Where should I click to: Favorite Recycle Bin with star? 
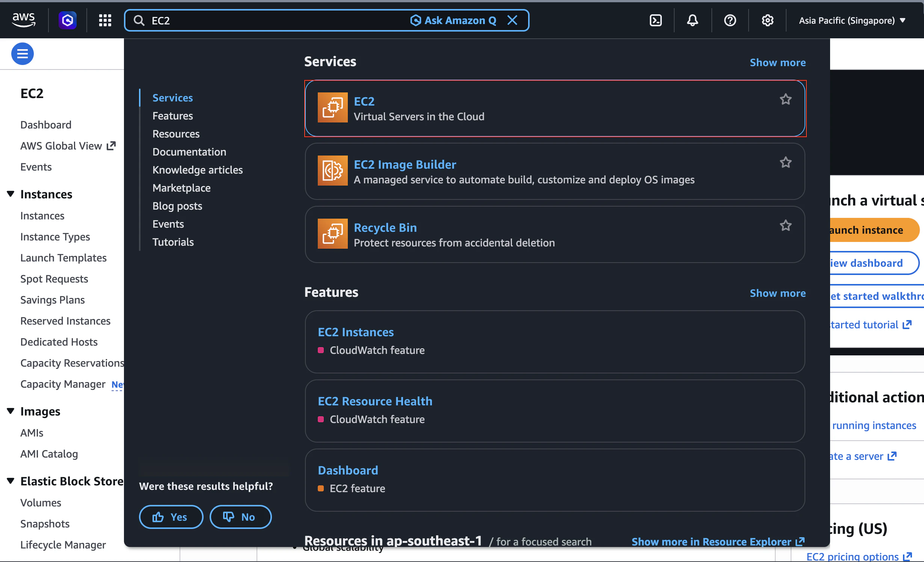point(786,226)
